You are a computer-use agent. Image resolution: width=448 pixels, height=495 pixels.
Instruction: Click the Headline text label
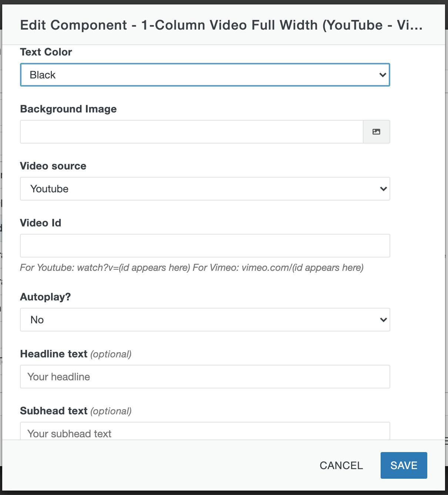click(53, 354)
